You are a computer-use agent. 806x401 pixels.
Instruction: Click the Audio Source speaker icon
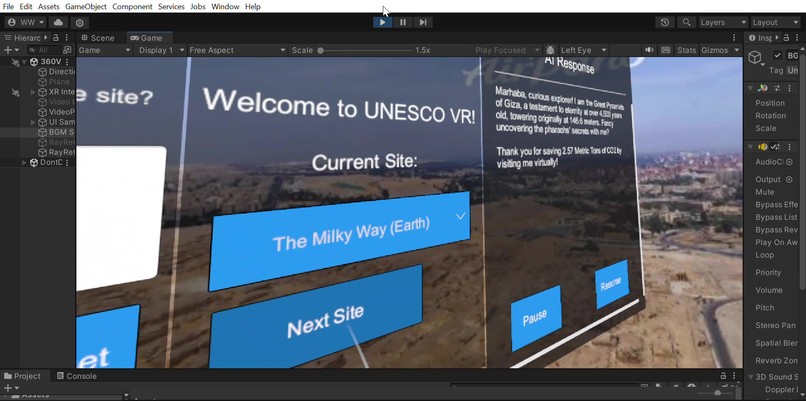pos(763,147)
